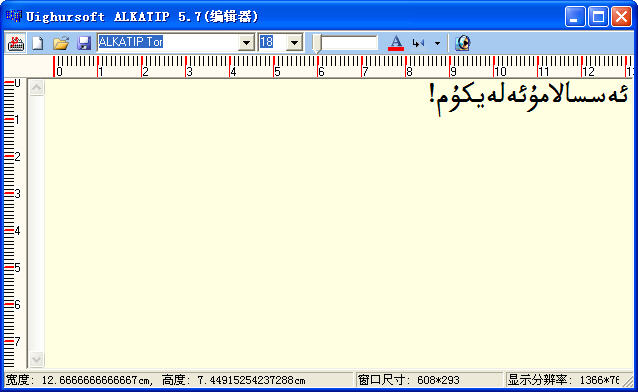This screenshot has height=392, width=638.
Task: Click mark 3 on the vertical ruler
Action: click(x=17, y=193)
